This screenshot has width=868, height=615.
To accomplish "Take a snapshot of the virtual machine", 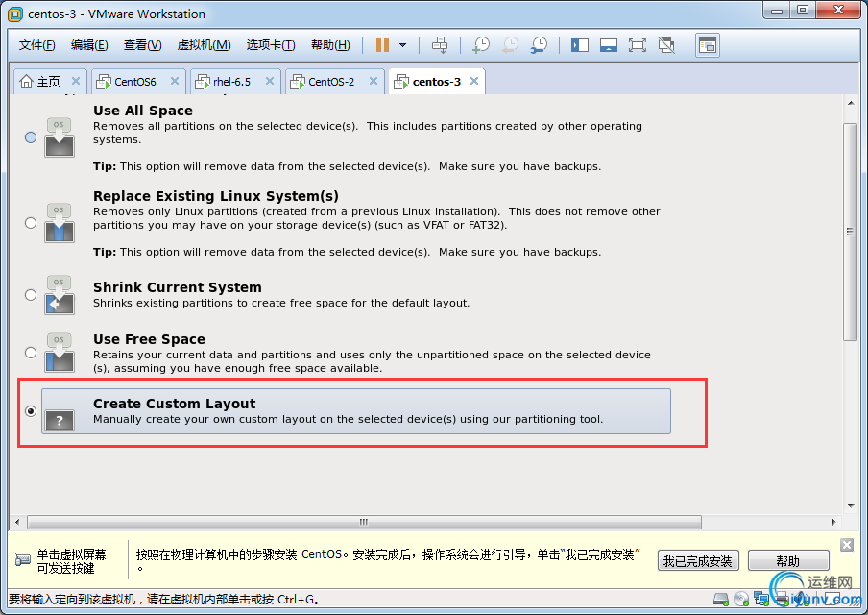I will click(481, 45).
